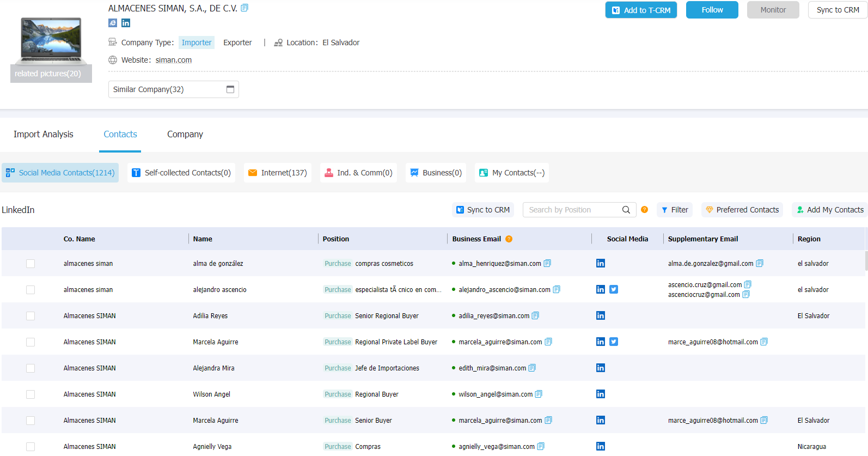This screenshot has width=868, height=456.
Task: Copy alejandro_ascencio@siman.com email icon
Action: (x=557, y=289)
